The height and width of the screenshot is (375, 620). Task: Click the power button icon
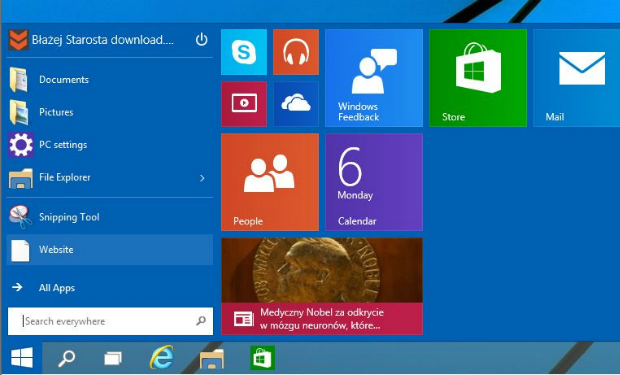[x=201, y=40]
